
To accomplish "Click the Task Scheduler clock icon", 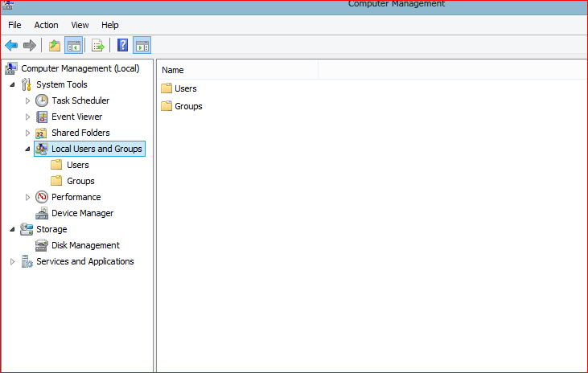I will pyautogui.click(x=42, y=100).
